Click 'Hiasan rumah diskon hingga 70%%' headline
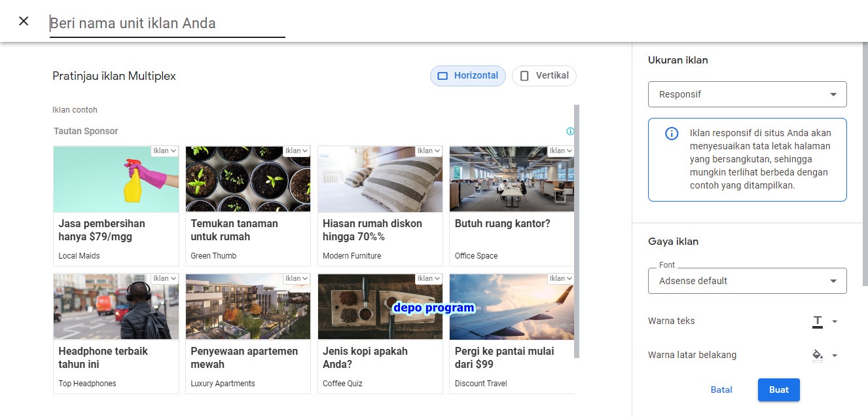This screenshot has height=417, width=868. (372, 230)
